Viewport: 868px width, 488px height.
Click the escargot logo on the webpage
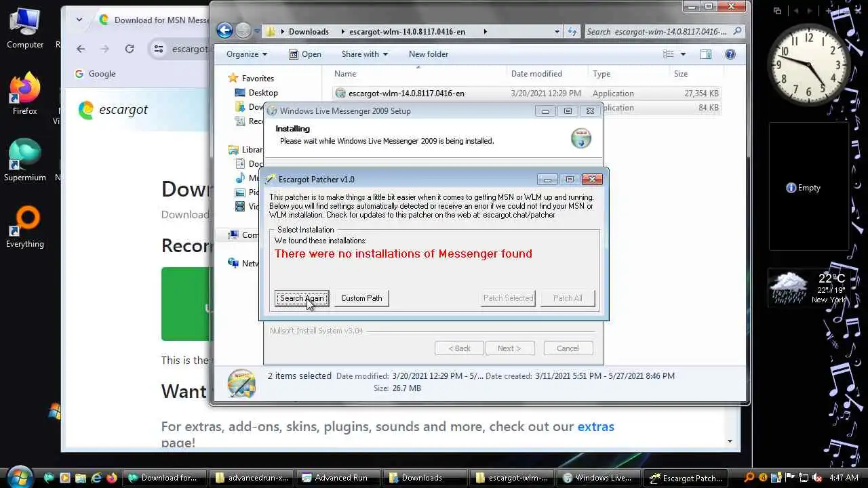[x=113, y=110]
